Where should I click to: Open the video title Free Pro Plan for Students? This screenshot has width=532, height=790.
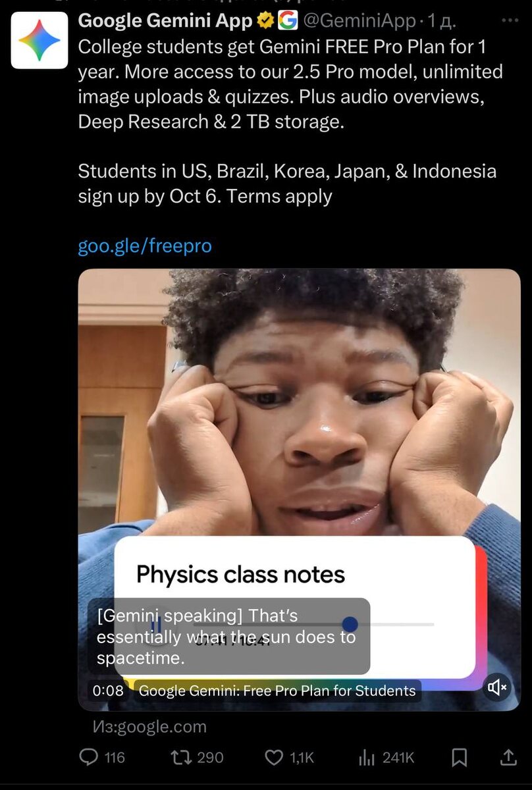[277, 691]
